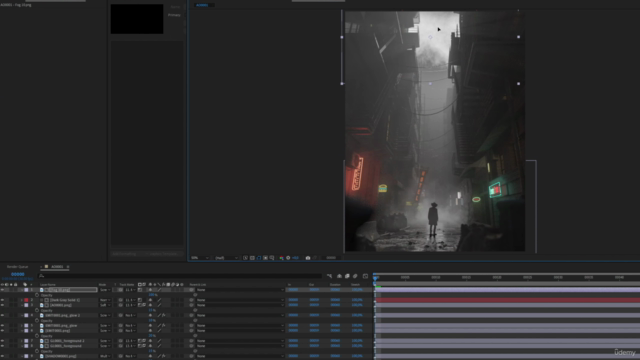The height and width of the screenshot is (360, 640).
Task: Open grid and guide options icon
Action: pyautogui.click(x=272, y=258)
